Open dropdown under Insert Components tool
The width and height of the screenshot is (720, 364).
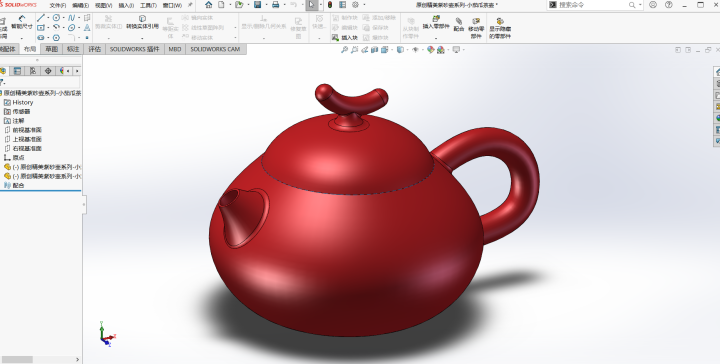(436, 38)
